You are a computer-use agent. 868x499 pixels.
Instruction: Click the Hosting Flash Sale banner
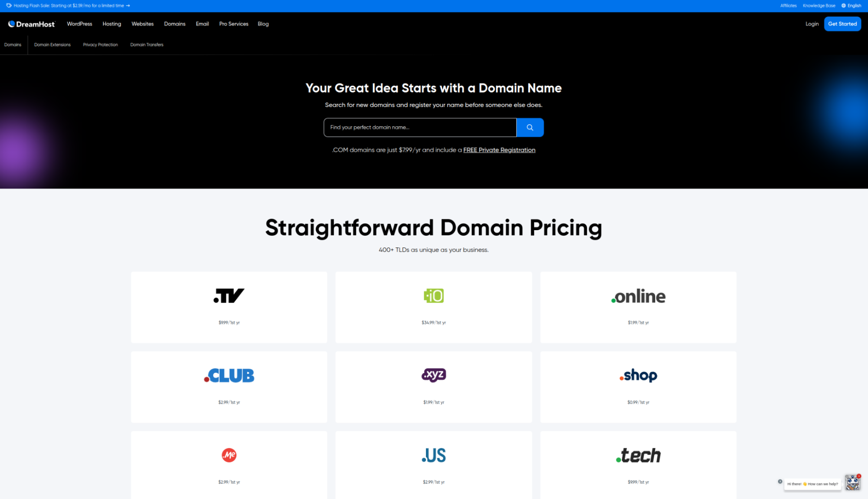[x=69, y=6]
